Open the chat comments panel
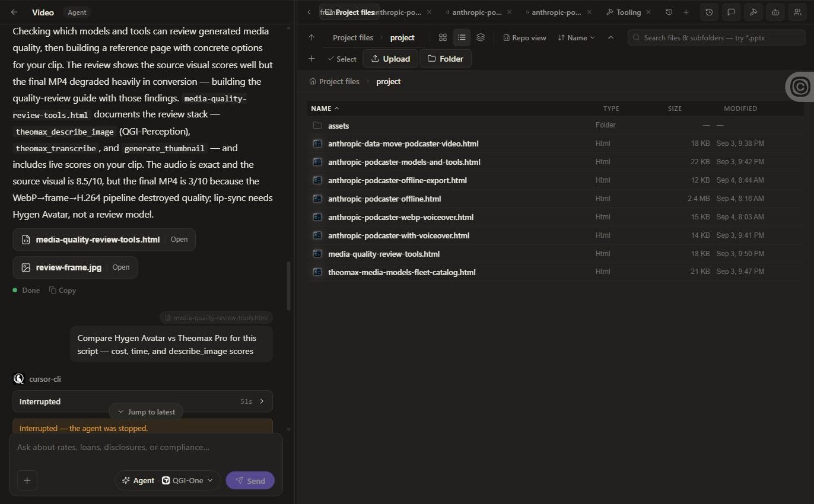This screenshot has height=504, width=814. (731, 12)
